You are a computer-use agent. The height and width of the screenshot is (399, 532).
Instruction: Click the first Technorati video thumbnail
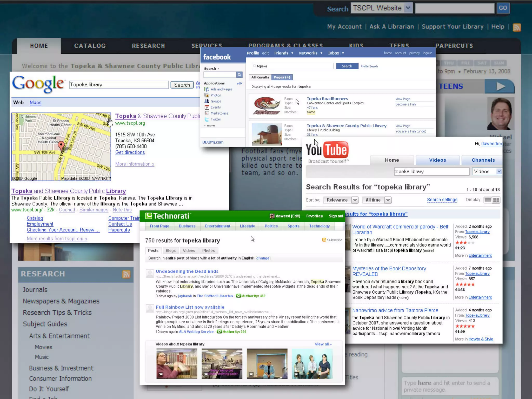coord(177,363)
